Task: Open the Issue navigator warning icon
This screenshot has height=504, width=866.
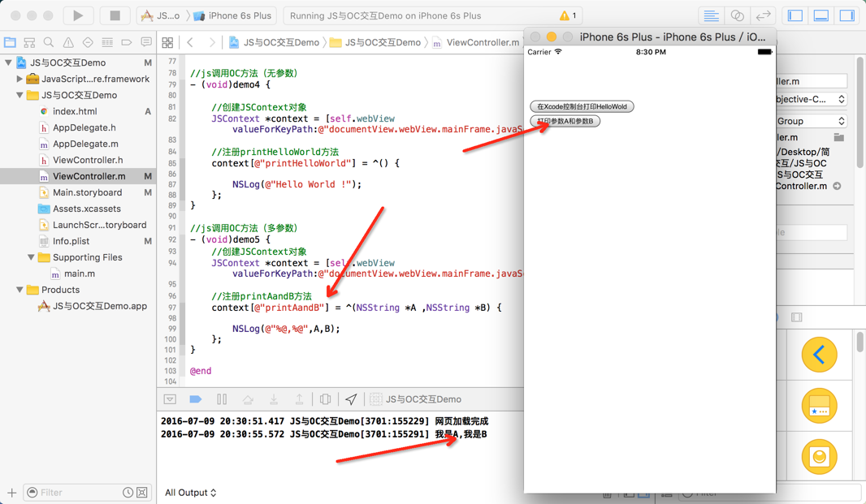Action: (x=68, y=42)
